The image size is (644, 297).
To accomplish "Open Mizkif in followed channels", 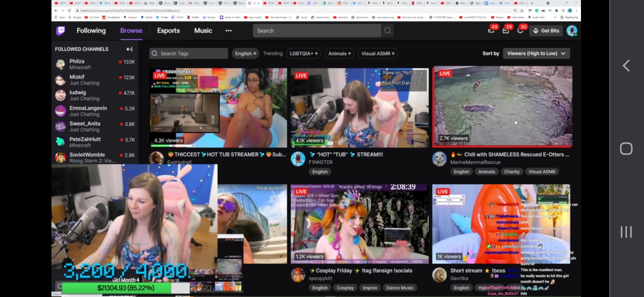I will tap(95, 80).
